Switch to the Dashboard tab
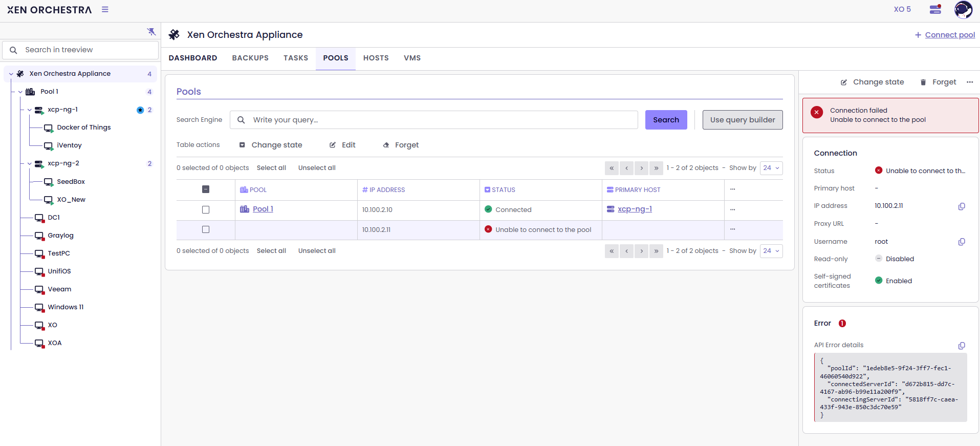The height and width of the screenshot is (446, 980). tap(193, 58)
